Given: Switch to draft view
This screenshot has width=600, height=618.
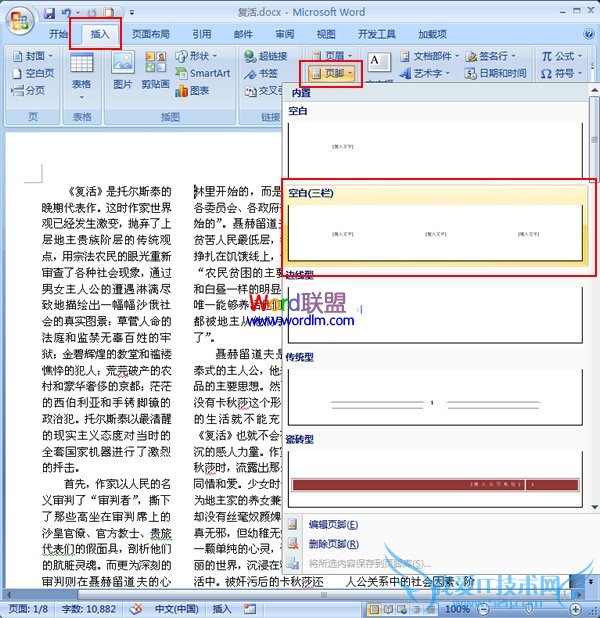Looking at the screenshot, I should 430,609.
